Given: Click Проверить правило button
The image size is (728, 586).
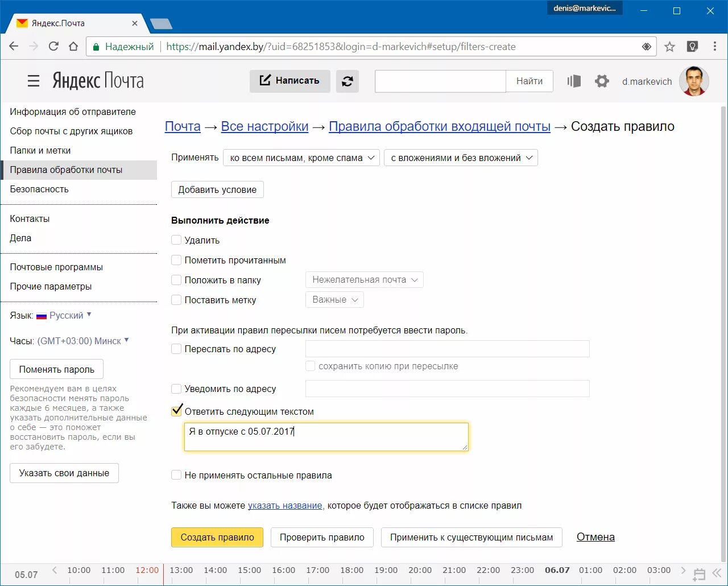Looking at the screenshot, I should click(x=322, y=537).
